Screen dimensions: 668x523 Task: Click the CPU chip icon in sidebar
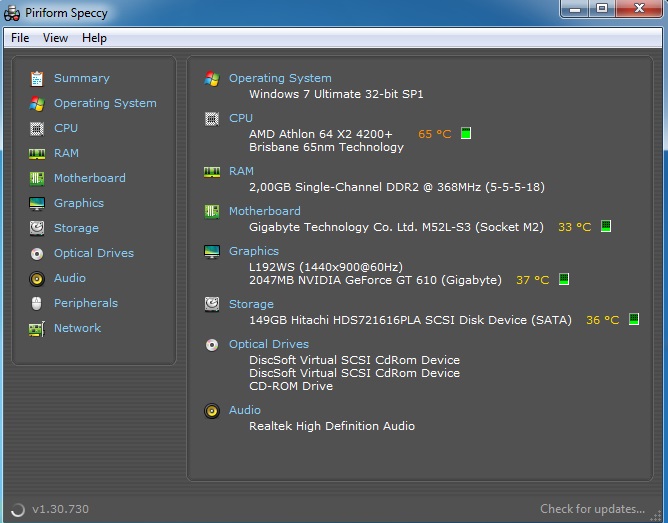point(37,128)
